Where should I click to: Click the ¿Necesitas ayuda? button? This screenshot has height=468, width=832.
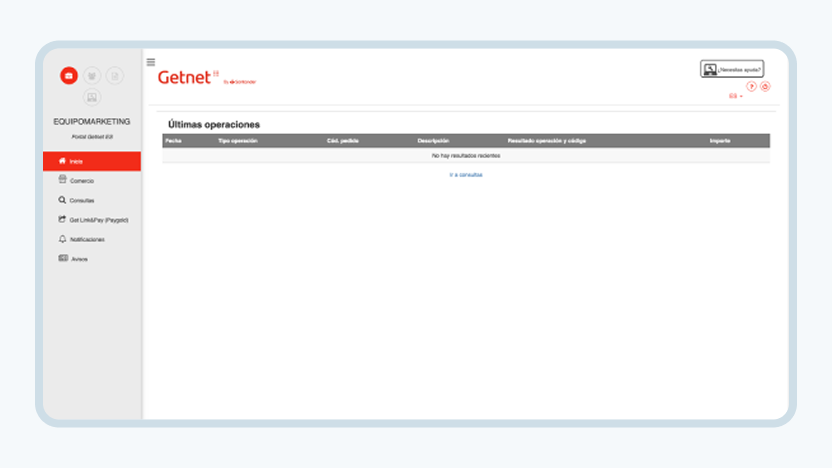tap(732, 69)
